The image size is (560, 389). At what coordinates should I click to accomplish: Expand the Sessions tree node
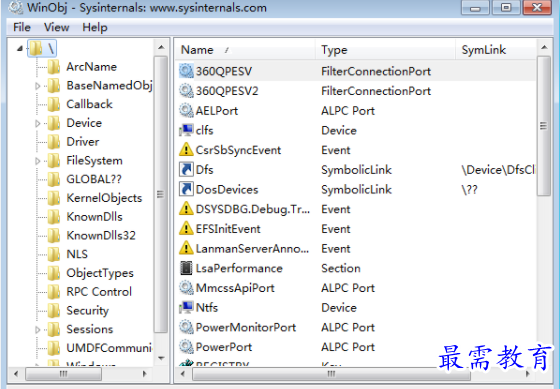pos(38,329)
